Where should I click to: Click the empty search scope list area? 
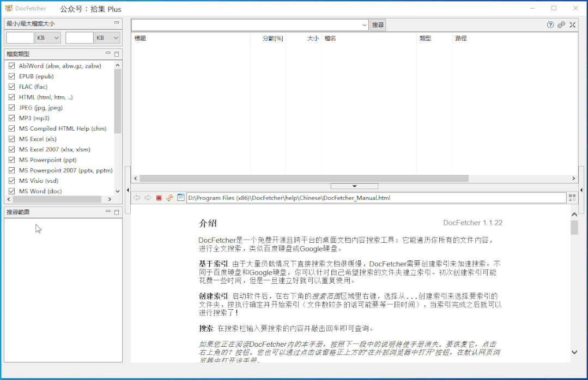tap(63, 290)
